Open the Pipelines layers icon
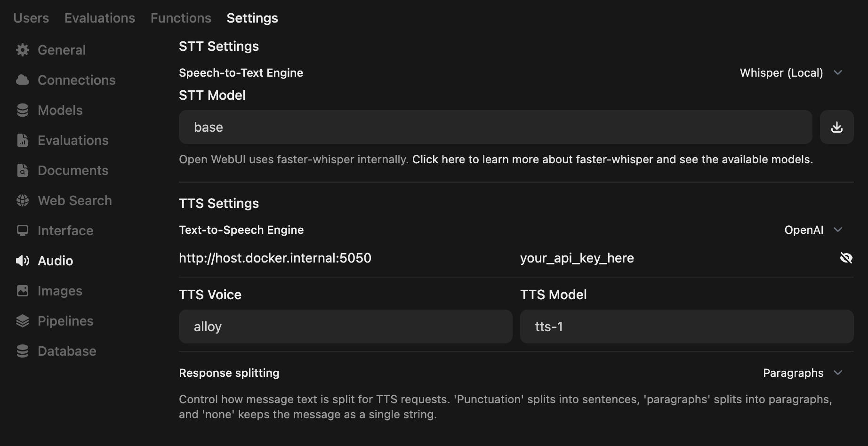The image size is (868, 446). pyautogui.click(x=23, y=321)
